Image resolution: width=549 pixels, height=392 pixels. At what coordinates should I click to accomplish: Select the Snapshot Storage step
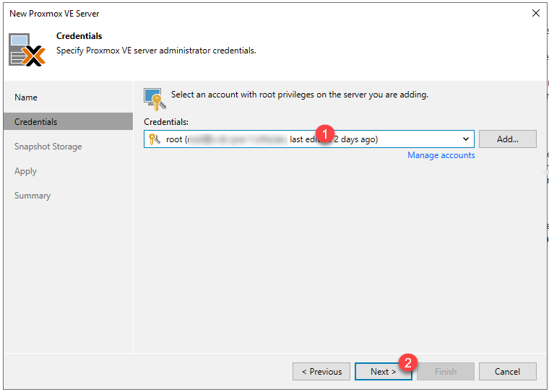click(x=48, y=147)
